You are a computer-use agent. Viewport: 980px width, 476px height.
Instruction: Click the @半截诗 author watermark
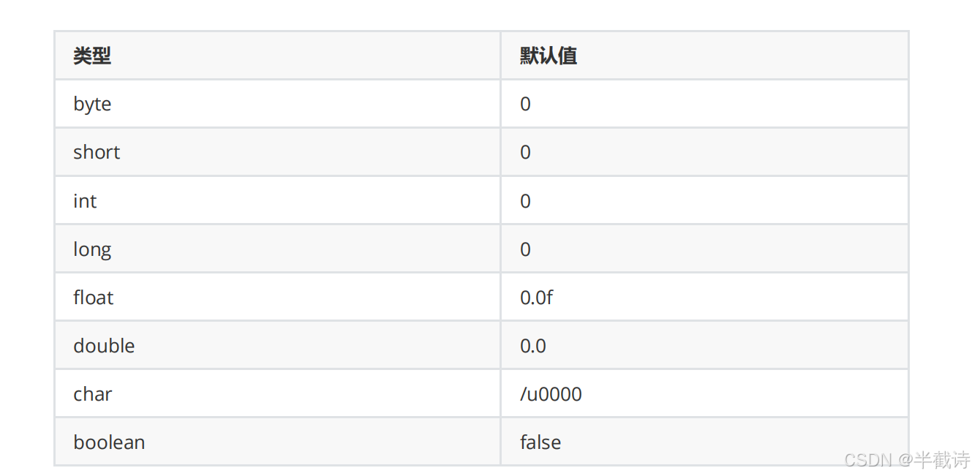pos(934,460)
